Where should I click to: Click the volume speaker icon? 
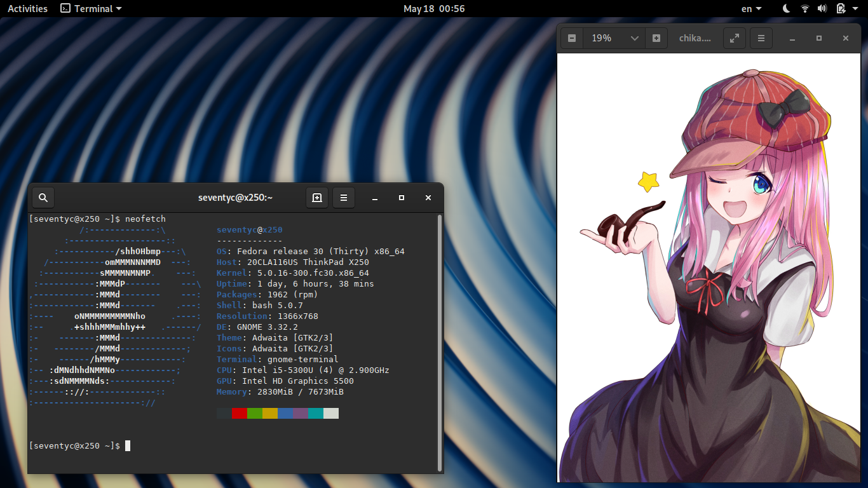click(x=822, y=8)
